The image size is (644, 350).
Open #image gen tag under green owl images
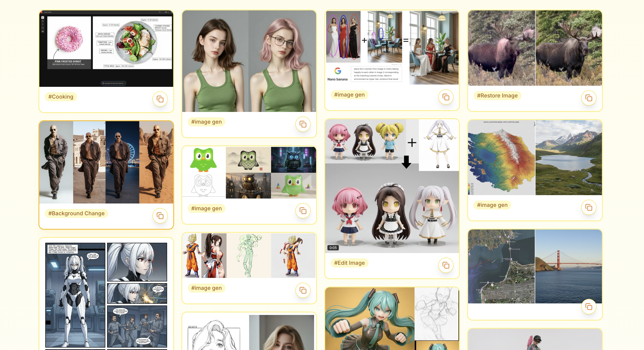point(206,208)
